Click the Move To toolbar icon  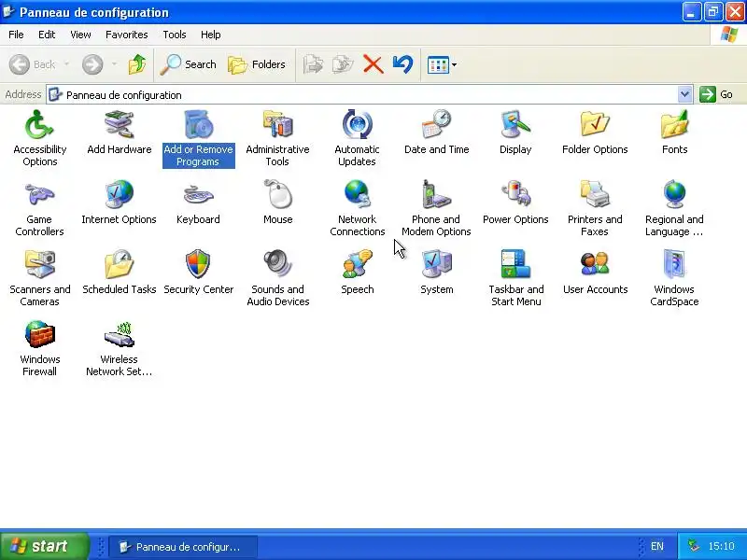(313, 64)
